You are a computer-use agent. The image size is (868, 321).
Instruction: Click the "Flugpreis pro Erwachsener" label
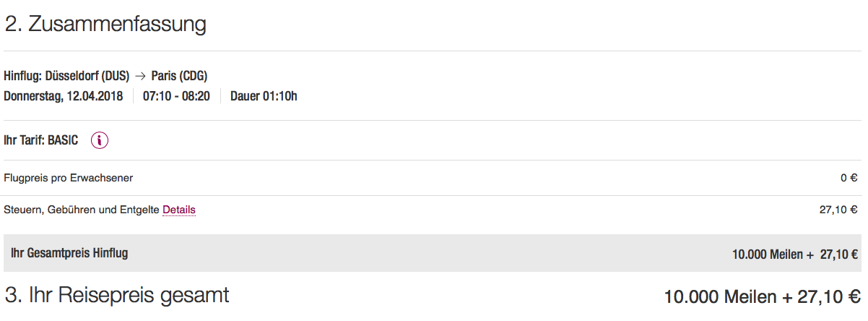click(x=69, y=178)
